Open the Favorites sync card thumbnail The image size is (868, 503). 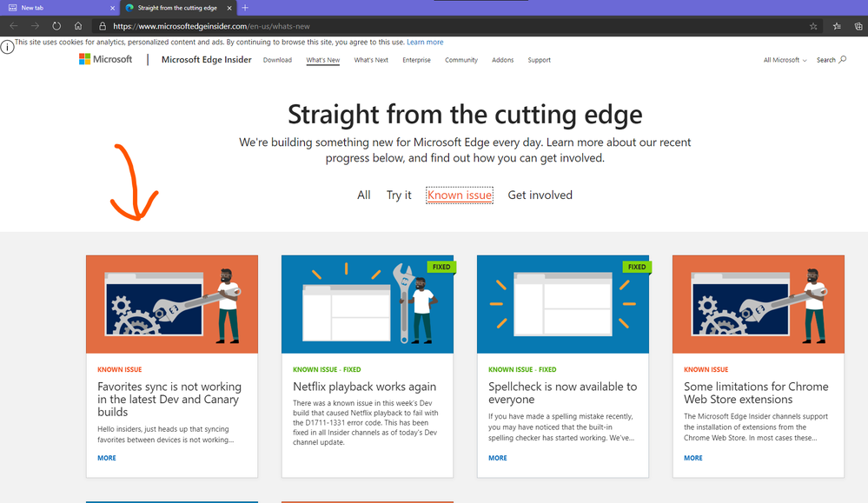click(172, 304)
